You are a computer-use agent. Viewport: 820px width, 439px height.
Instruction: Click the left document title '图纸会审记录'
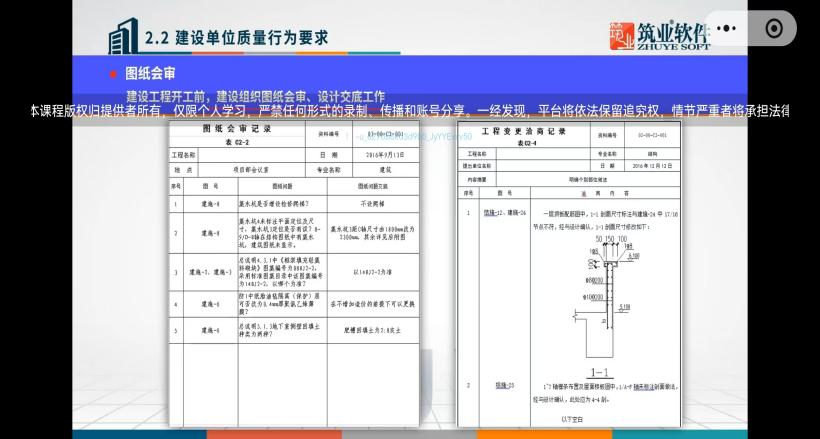[x=237, y=129]
